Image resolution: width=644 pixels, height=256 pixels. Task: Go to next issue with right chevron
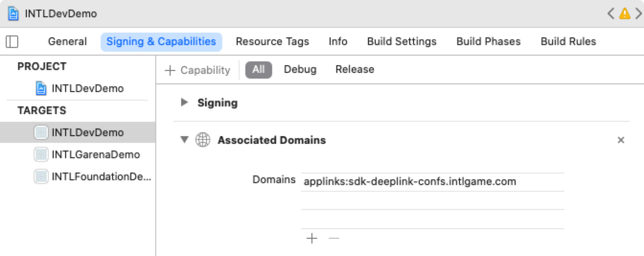click(638, 13)
